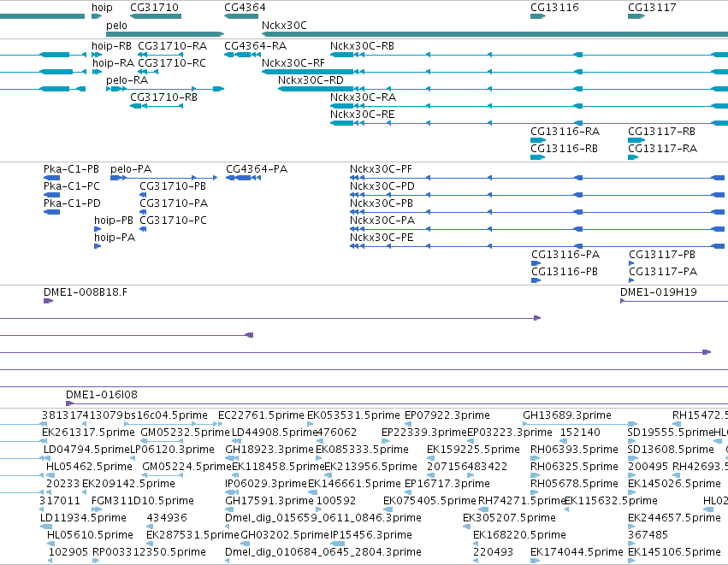Select the Nckx30C-PE protein label
Image resolution: width=728 pixels, height=565 pixels.
382,238
